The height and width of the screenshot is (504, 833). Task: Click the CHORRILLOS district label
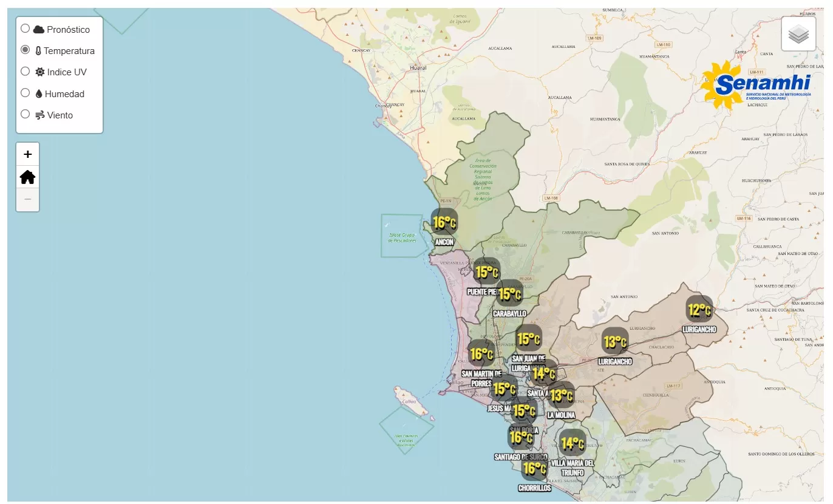tap(535, 488)
